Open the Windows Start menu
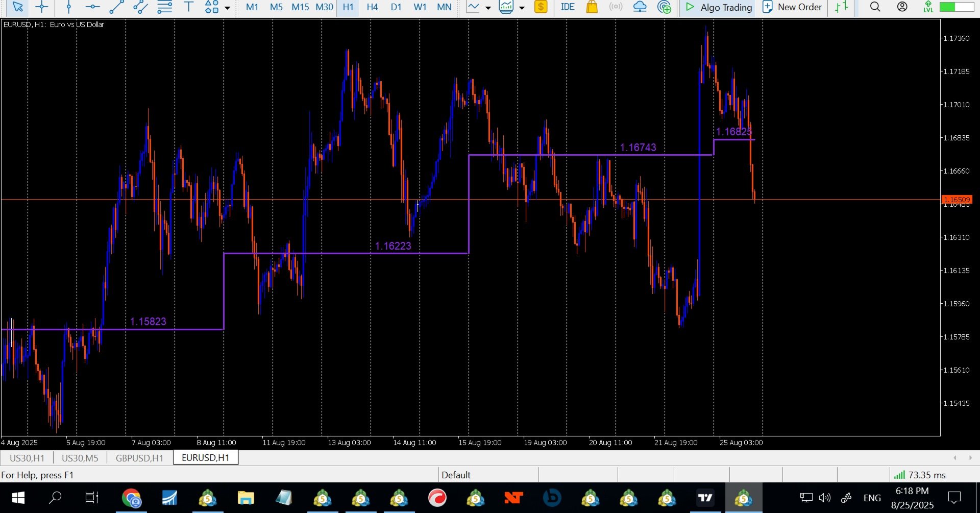This screenshot has height=513, width=980. click(18, 498)
